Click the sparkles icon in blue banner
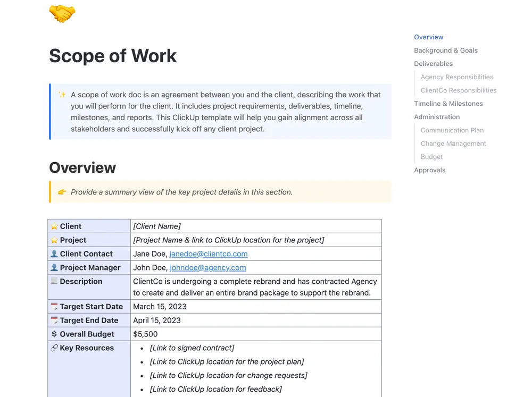Image resolution: width=532 pixels, height=397 pixels. [x=62, y=94]
